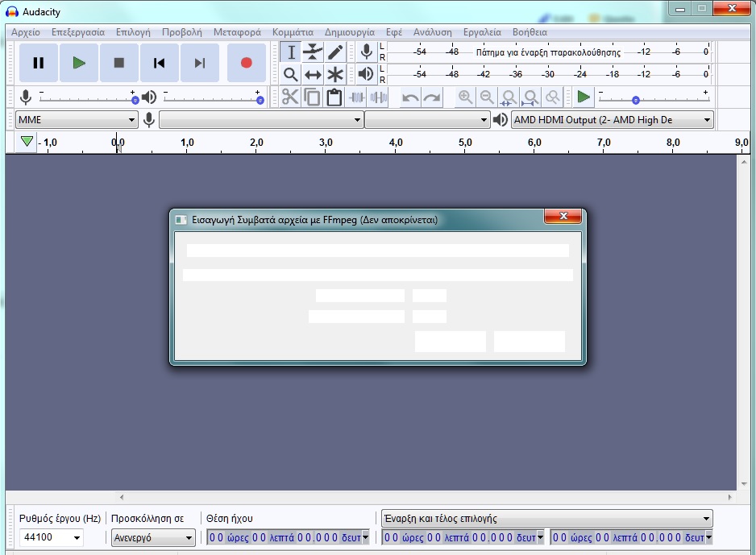Click Fit project to width icon
The height and width of the screenshot is (555, 756).
pos(531,97)
